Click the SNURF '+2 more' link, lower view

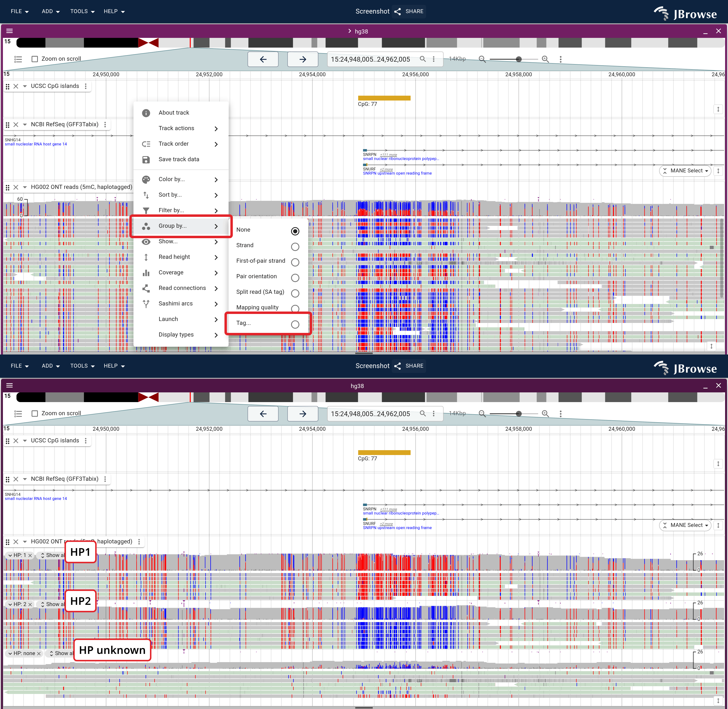pyautogui.click(x=386, y=524)
